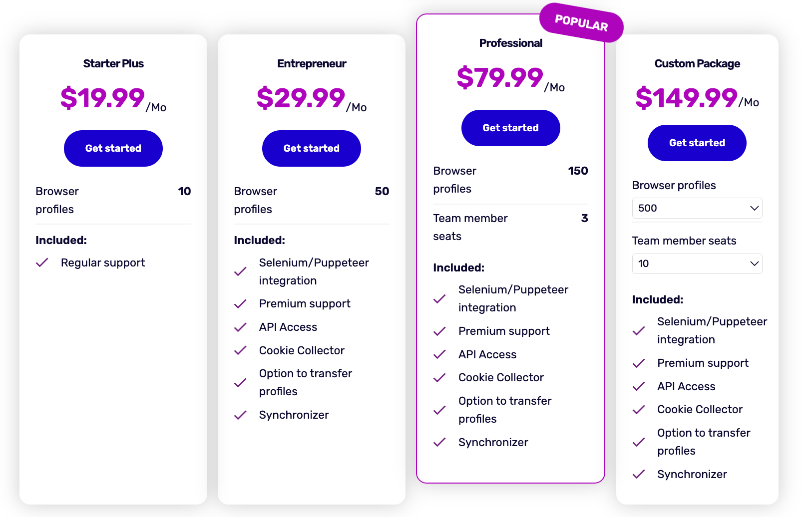Screen dimensions: 812x517
Task: Open the Browser profiles 500 dropdown
Action: coord(697,208)
